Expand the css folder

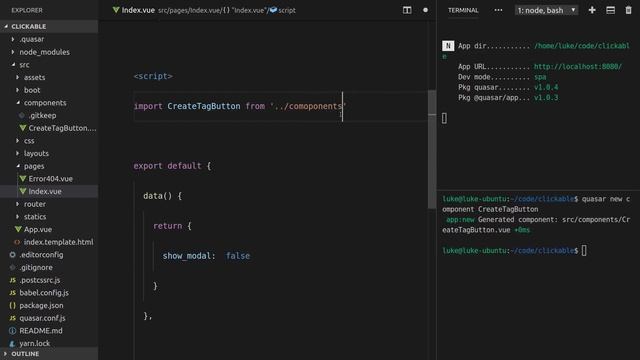pos(17,141)
